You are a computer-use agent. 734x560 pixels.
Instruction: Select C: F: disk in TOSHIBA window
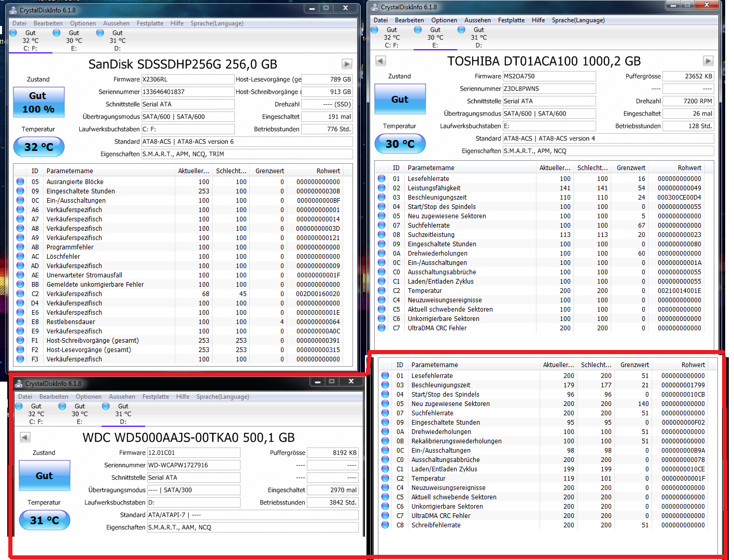coord(391,37)
